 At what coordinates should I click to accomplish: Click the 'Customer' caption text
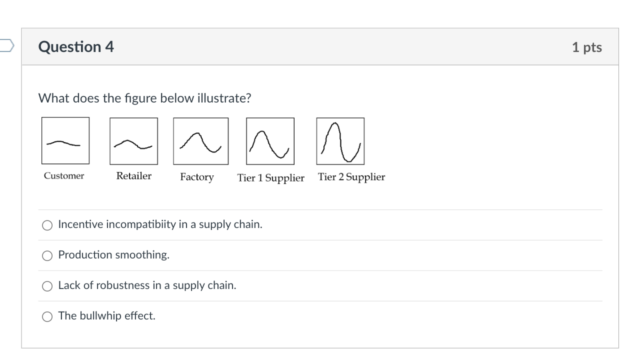pyautogui.click(x=64, y=176)
